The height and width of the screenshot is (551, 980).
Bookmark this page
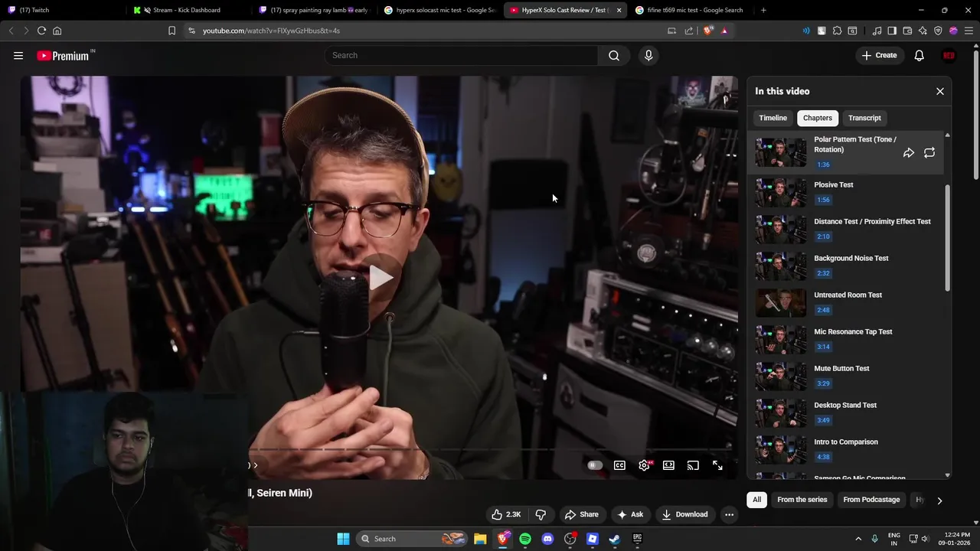pos(171,31)
